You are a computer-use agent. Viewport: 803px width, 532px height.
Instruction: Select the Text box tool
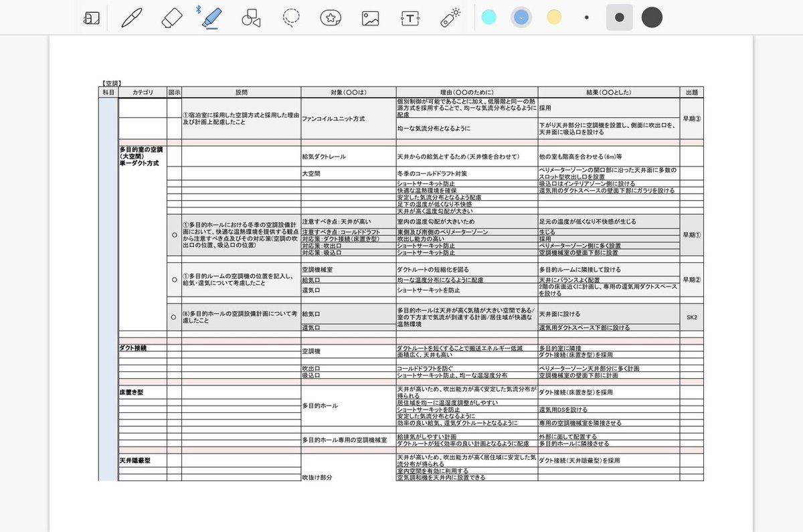point(410,18)
